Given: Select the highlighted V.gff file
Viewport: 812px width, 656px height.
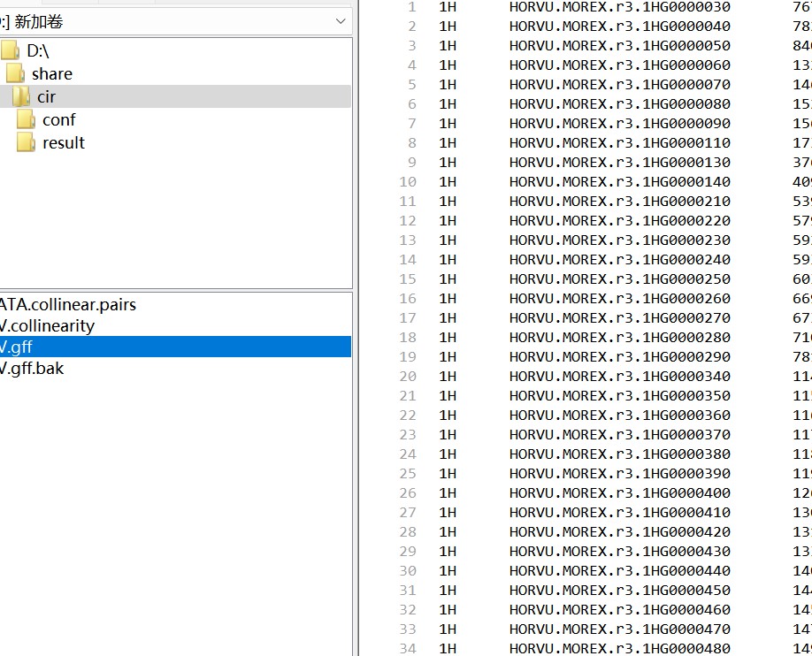Looking at the screenshot, I should point(17,347).
